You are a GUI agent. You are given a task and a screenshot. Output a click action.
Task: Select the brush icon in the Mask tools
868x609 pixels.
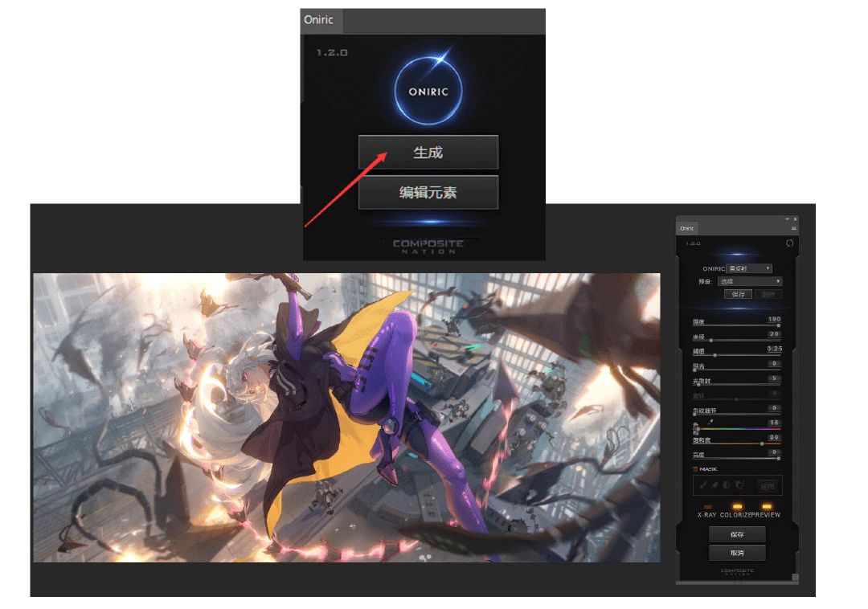pos(703,485)
